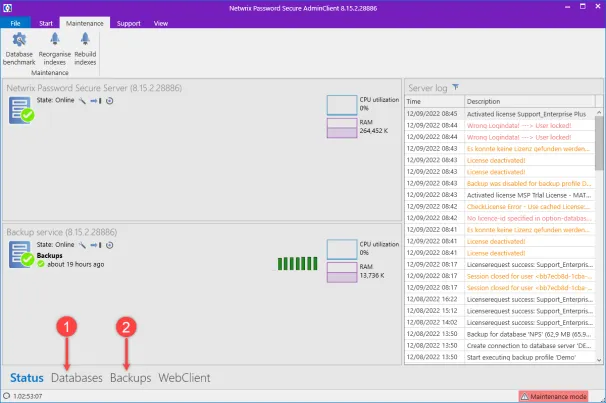
Task: Open the Backups section
Action: coord(131,377)
